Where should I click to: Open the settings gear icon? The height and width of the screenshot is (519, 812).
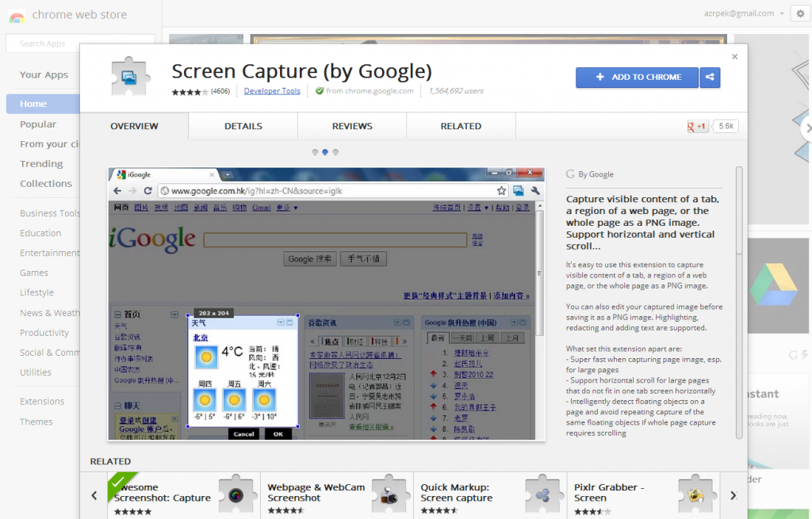799,13
